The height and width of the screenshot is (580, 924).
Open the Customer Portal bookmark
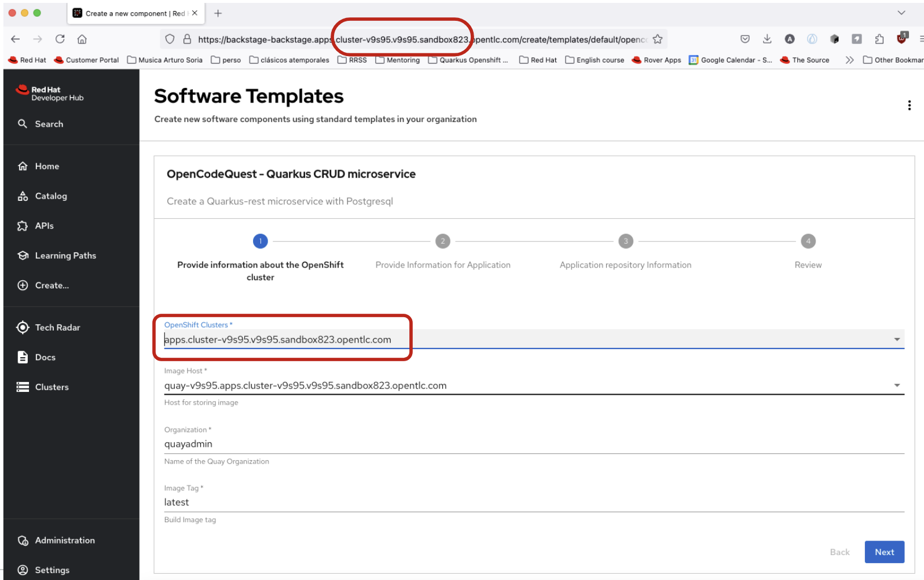point(86,60)
